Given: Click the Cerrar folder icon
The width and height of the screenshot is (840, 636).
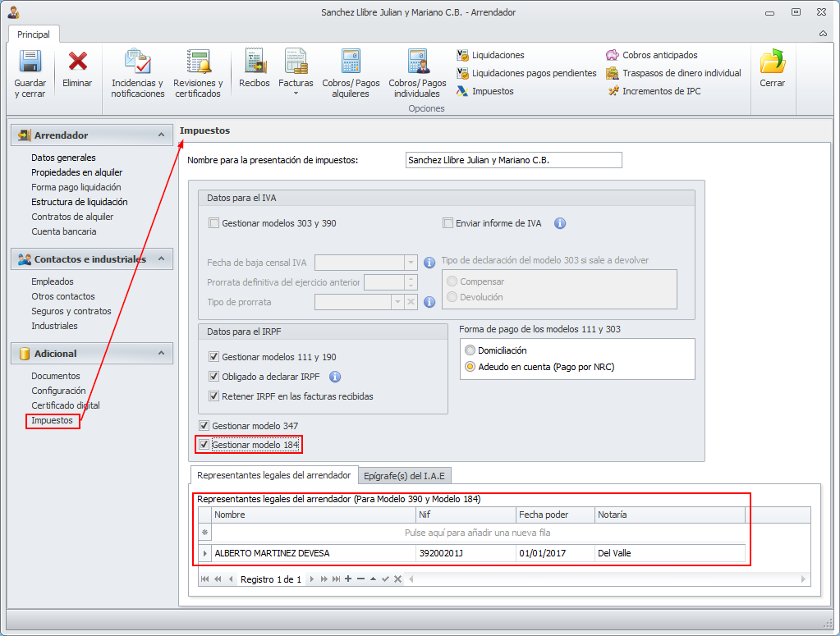Looking at the screenshot, I should [773, 62].
